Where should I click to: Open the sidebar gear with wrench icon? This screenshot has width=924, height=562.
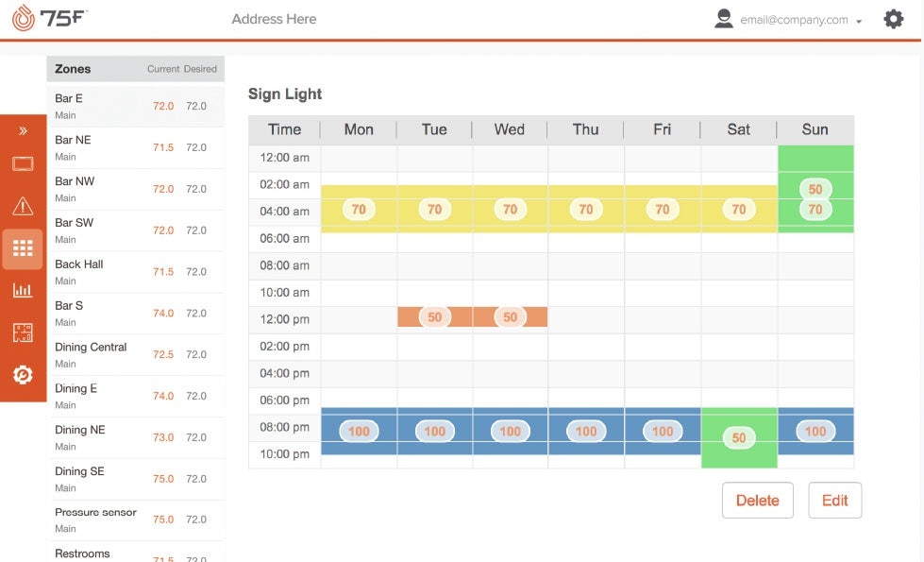(23, 375)
